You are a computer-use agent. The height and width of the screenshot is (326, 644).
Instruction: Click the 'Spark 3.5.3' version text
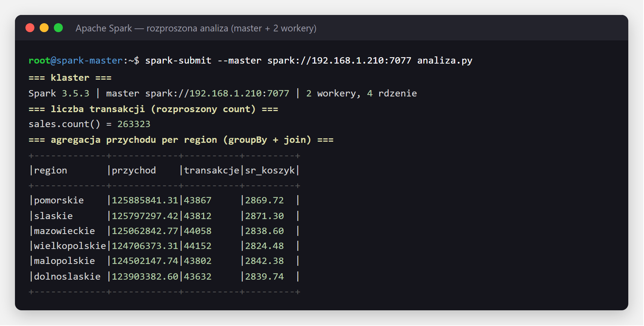click(x=59, y=93)
